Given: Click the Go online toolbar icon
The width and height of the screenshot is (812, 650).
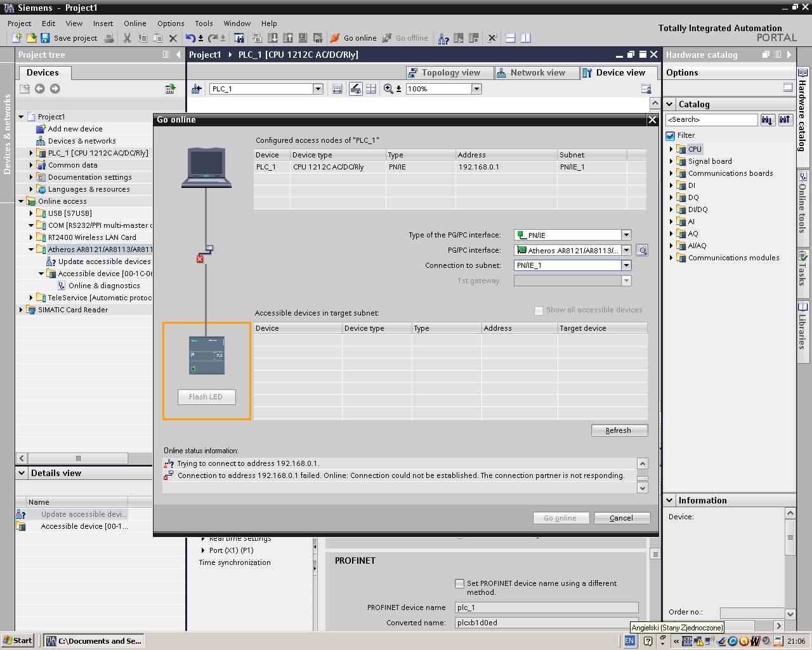Looking at the screenshot, I should [335, 38].
